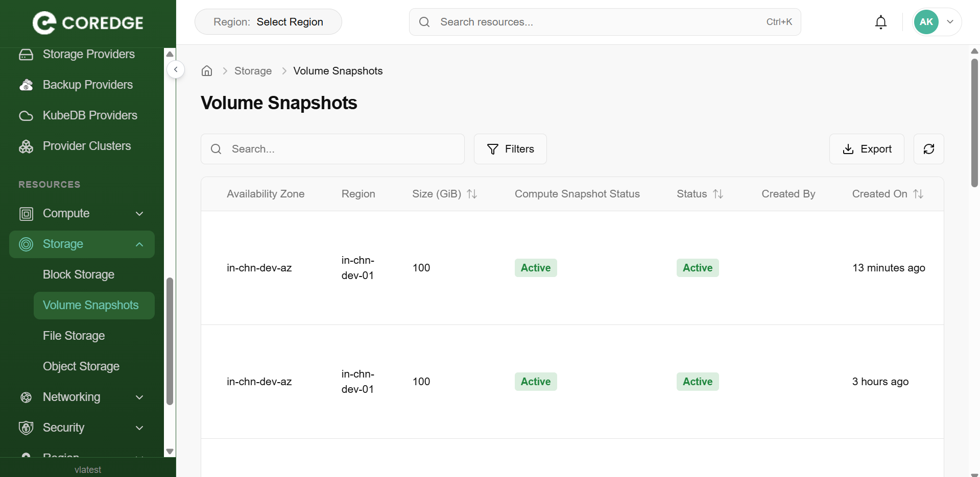Viewport: 980px width, 477px height.
Task: Sort by Size (GiB) column arrows
Action: pos(472,194)
